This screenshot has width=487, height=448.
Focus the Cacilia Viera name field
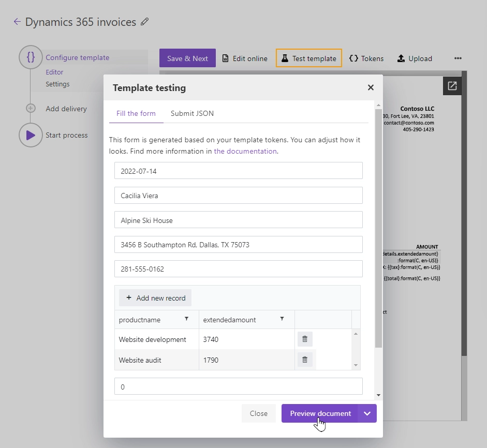click(x=238, y=195)
